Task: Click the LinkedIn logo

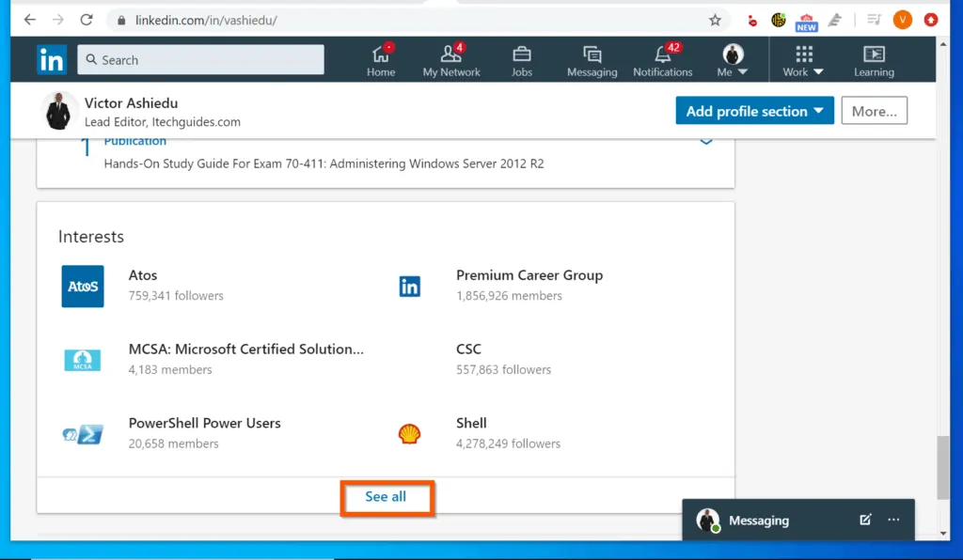Action: click(52, 59)
